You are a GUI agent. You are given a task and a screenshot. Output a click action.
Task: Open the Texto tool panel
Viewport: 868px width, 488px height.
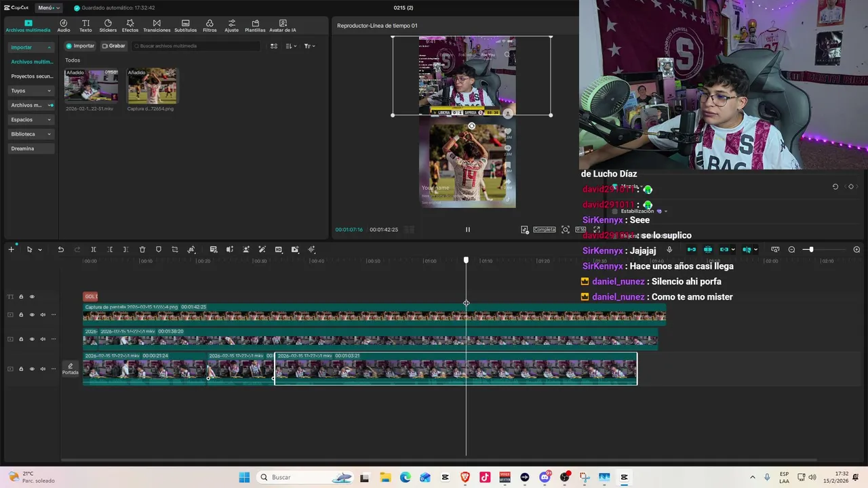click(x=85, y=26)
